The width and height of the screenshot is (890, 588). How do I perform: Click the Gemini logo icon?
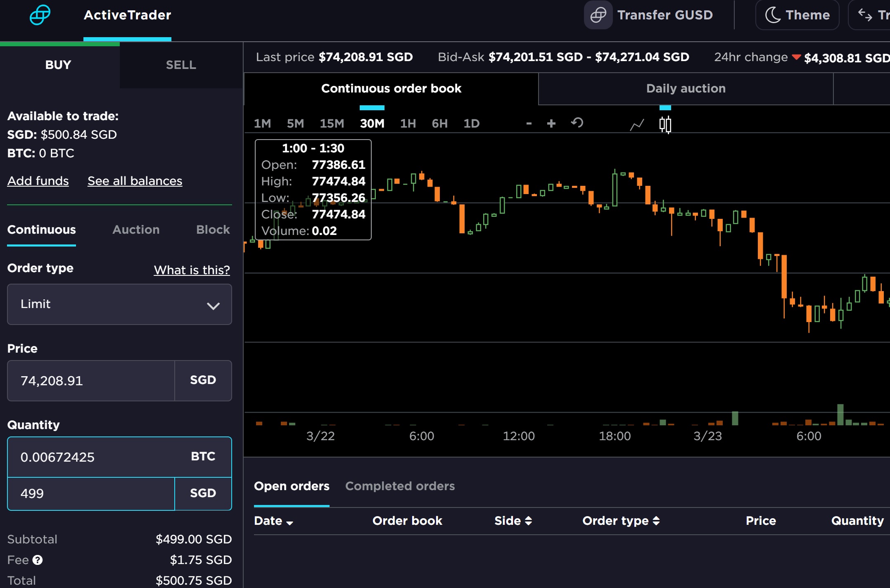tap(40, 15)
